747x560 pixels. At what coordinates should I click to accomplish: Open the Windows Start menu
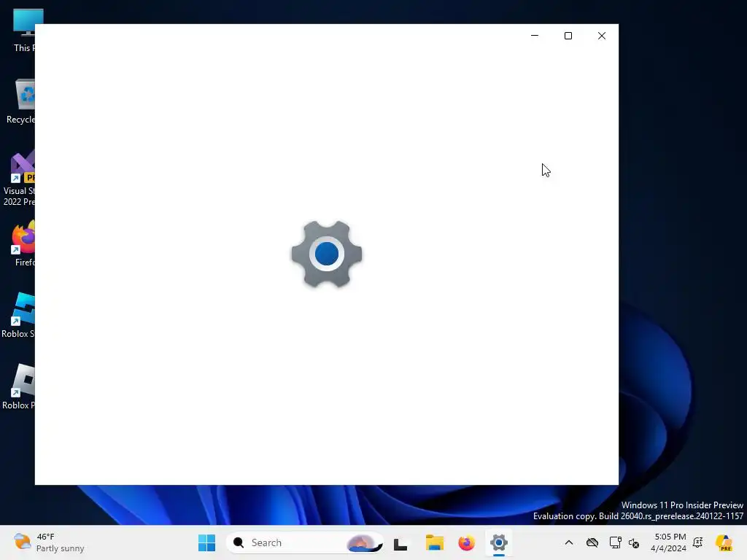[x=206, y=542]
